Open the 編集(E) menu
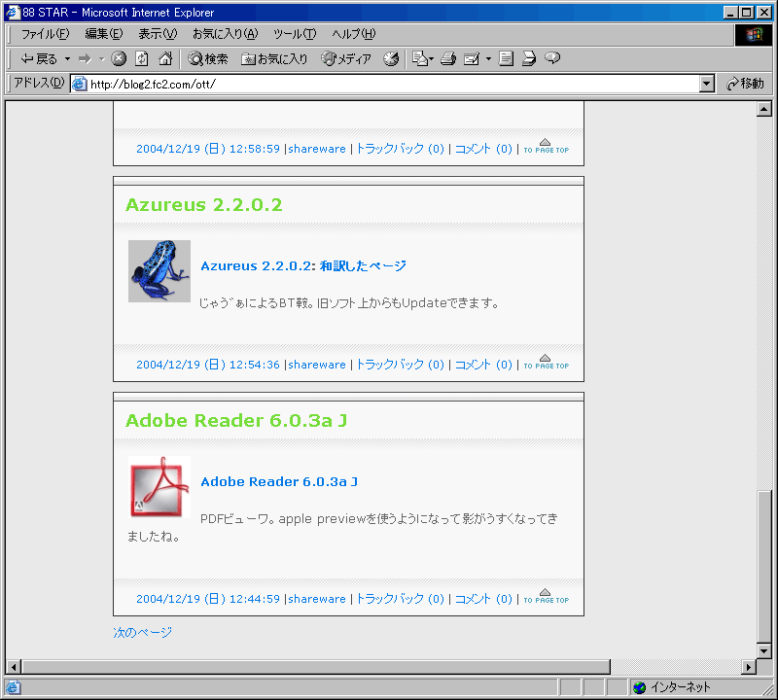This screenshot has height=700, width=778. 104,34
